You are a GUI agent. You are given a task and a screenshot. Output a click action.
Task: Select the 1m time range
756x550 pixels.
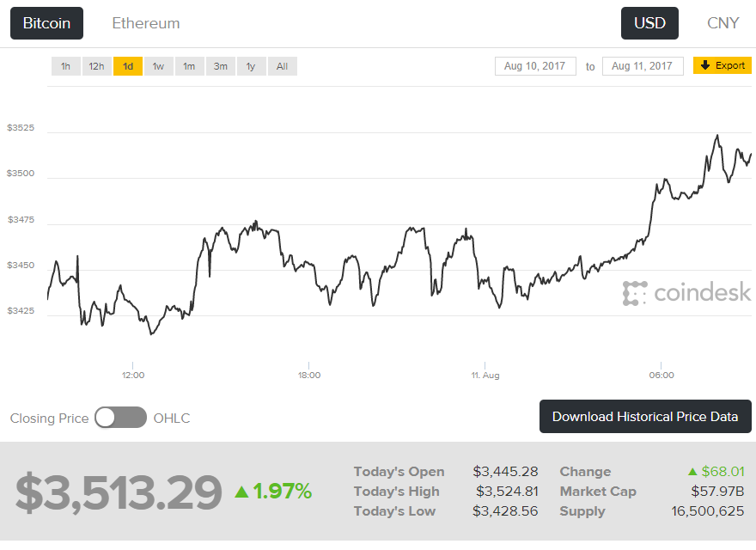[x=189, y=66]
